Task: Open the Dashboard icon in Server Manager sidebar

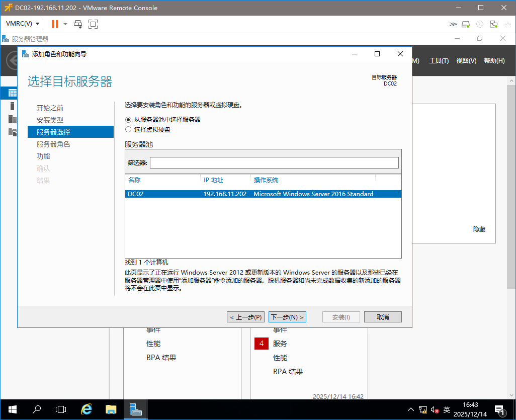Action: coord(12,93)
